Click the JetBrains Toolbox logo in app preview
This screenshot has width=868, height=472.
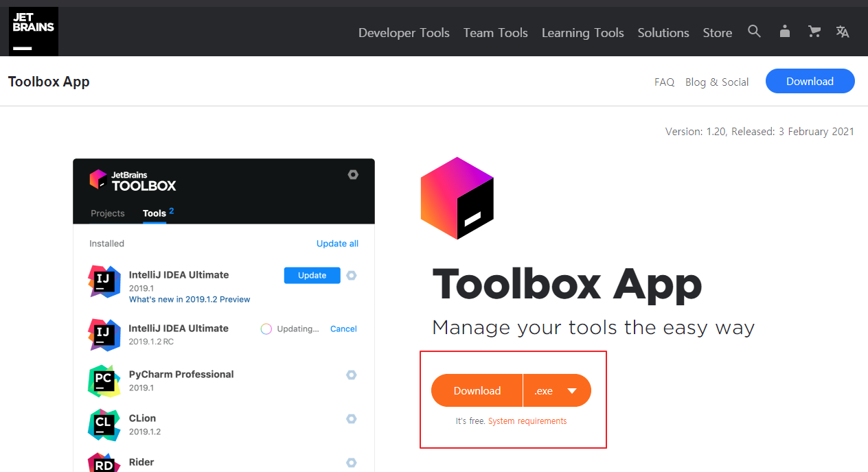[133, 180]
